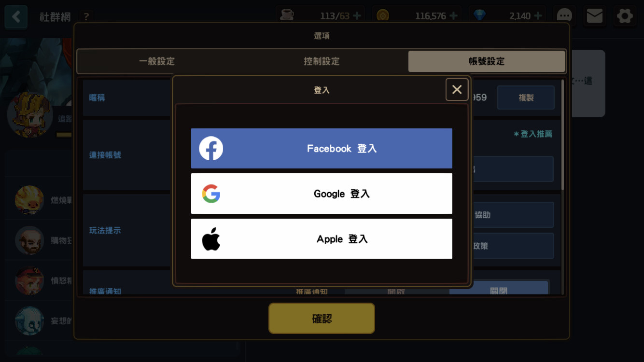The width and height of the screenshot is (644, 362).
Task: Open the question mark help icon
Action: tap(86, 17)
